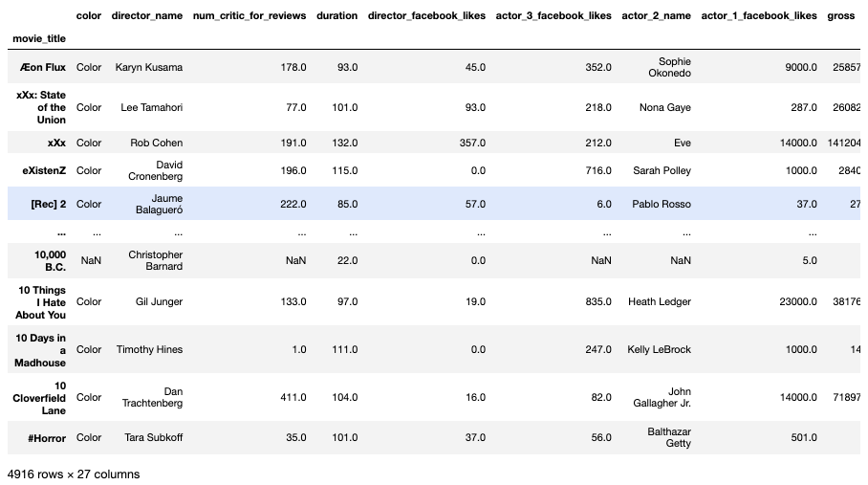The width and height of the screenshot is (868, 485).
Task: Click actor 1 likes value 23000.0
Action: pos(798,301)
